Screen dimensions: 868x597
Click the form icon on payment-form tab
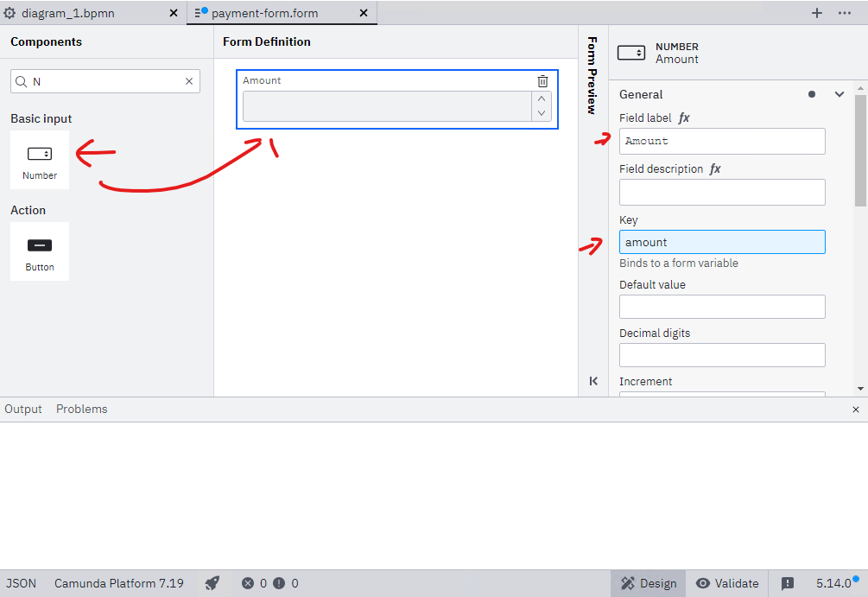point(200,12)
